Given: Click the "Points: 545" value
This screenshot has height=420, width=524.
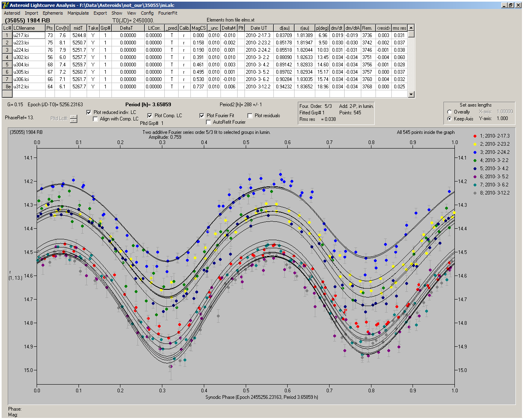Looking at the screenshot, I should click(x=350, y=113).
